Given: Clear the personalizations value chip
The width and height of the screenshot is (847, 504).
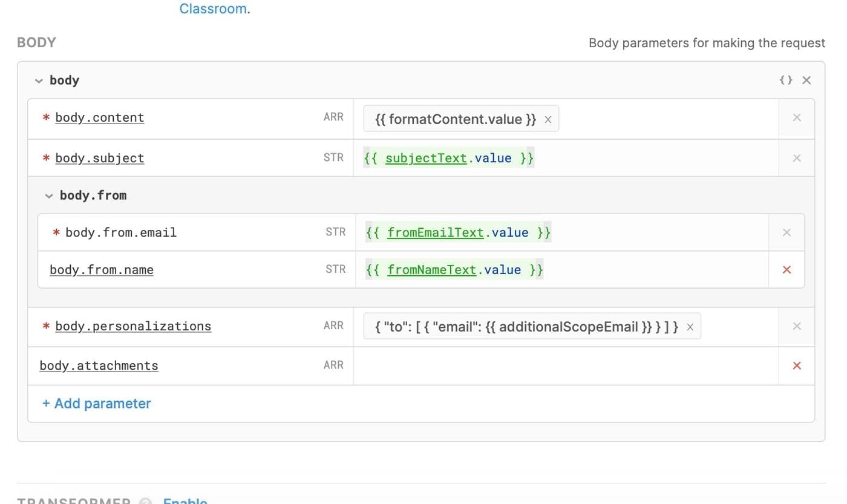Looking at the screenshot, I should pos(690,327).
